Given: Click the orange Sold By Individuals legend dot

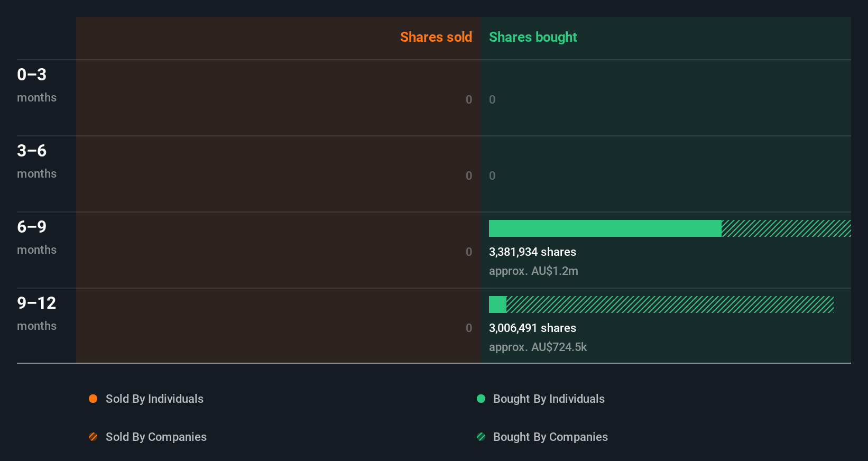Looking at the screenshot, I should [x=93, y=399].
